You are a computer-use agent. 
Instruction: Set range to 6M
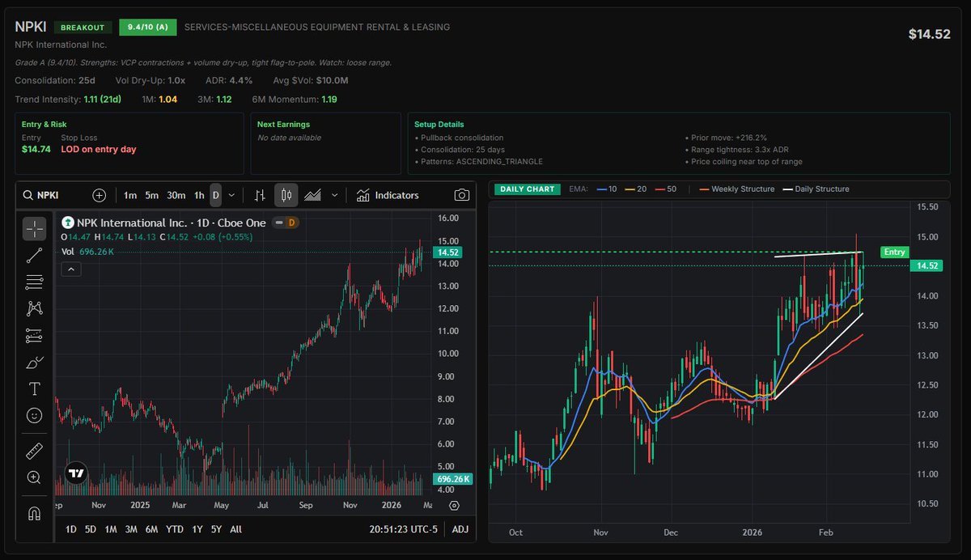pyautogui.click(x=151, y=529)
